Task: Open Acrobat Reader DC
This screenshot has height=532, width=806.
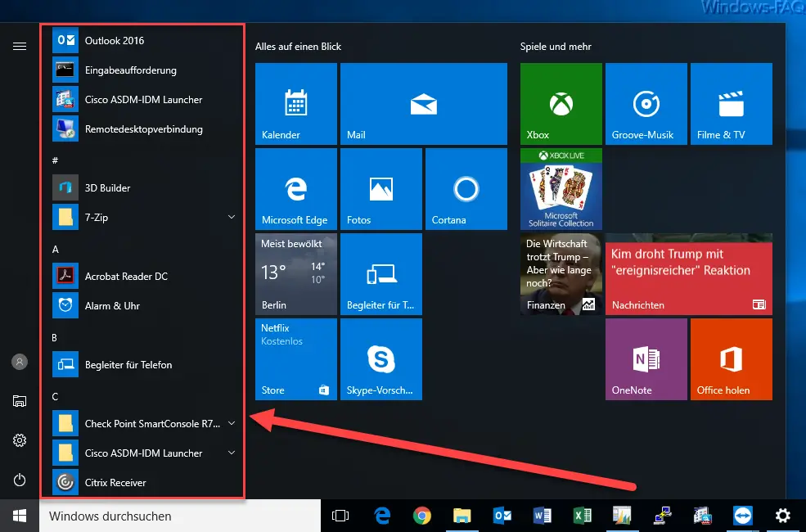Action: (127, 276)
